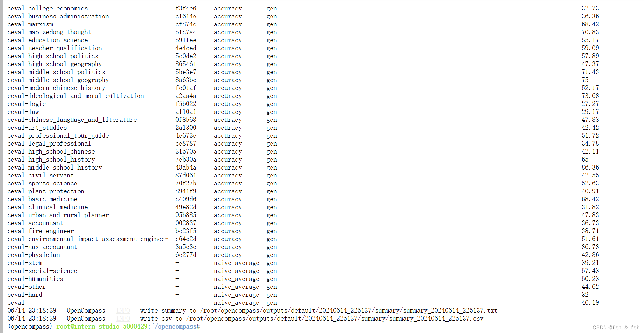Click ceval-law dataset name

pyautogui.click(x=23, y=112)
